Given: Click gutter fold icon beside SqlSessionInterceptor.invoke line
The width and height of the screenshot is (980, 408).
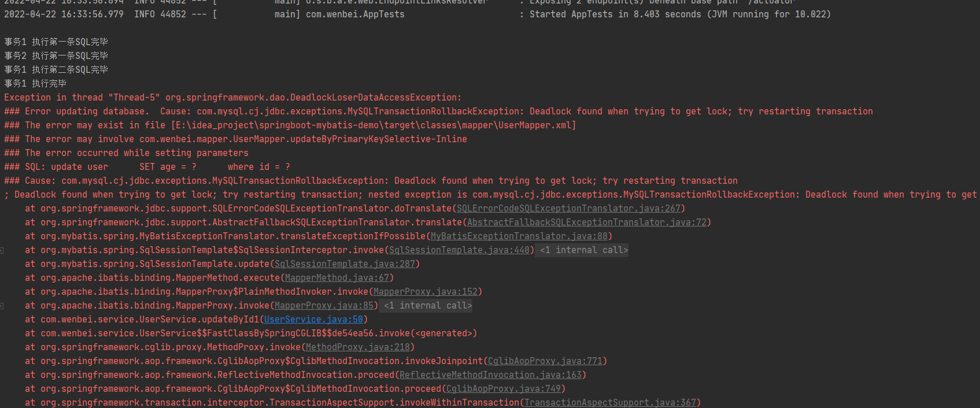Looking at the screenshot, I should pos(2,250).
